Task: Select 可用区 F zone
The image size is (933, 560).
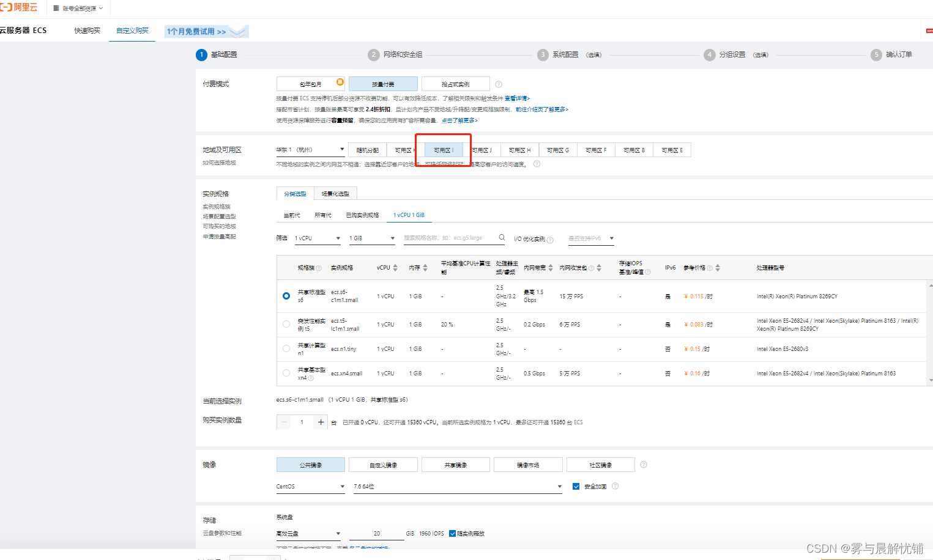Action: click(596, 150)
